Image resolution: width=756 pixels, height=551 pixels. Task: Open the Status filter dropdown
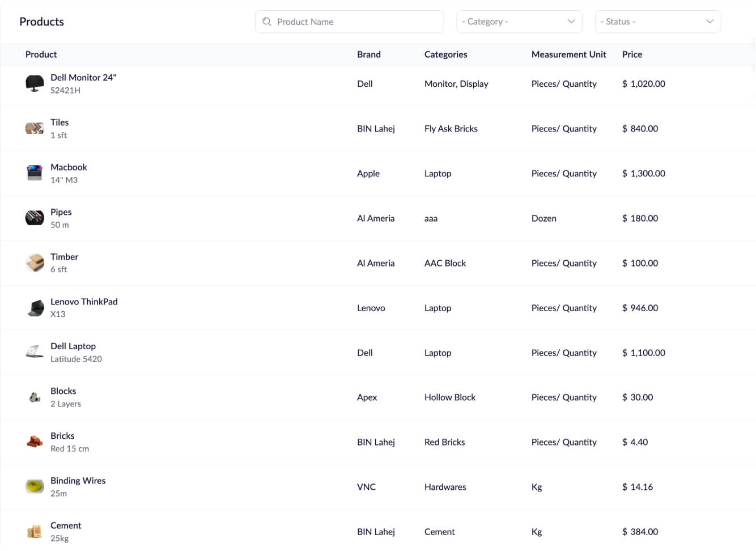coord(657,22)
